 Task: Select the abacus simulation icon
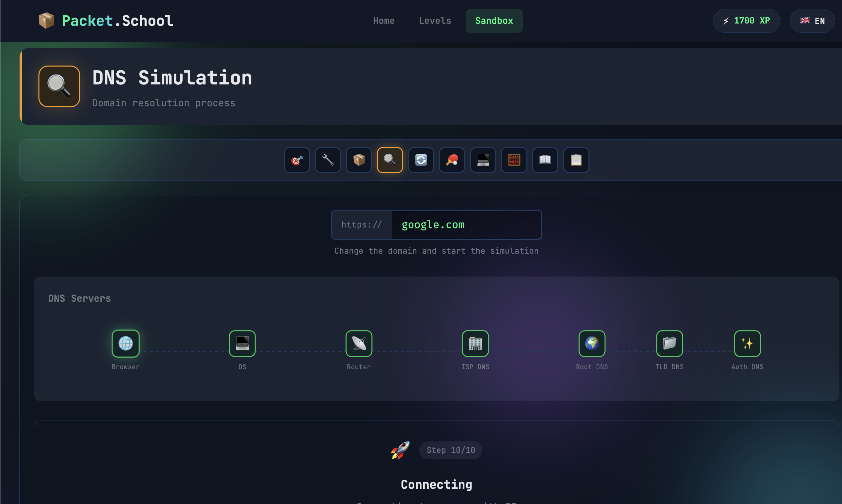[513, 160]
